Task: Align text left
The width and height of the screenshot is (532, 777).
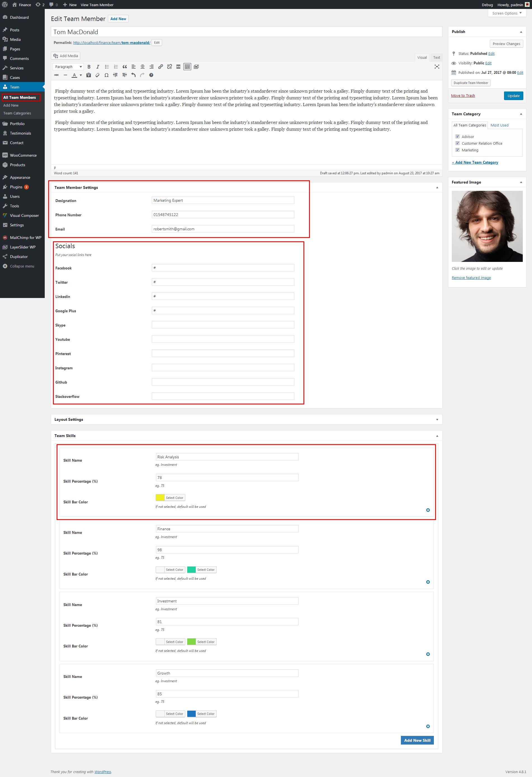Action: pos(134,67)
